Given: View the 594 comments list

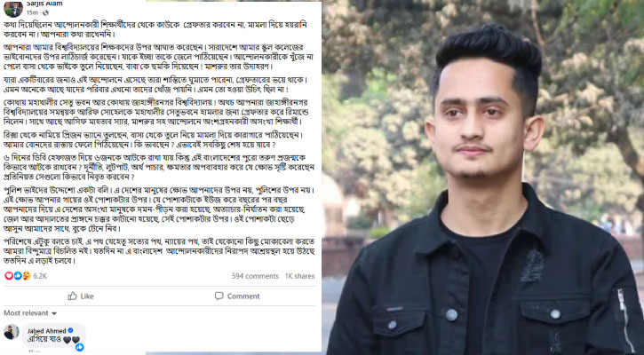Looking at the screenshot, I should pos(255,276).
